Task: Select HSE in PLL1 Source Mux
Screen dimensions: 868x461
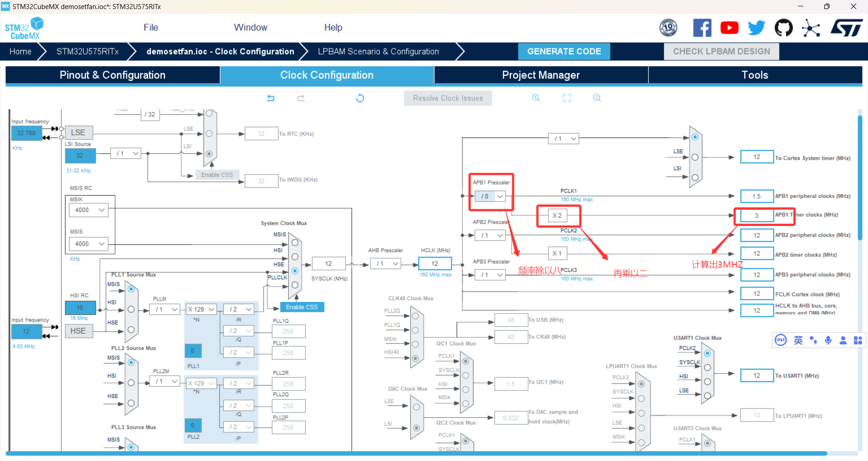Action: click(131, 330)
